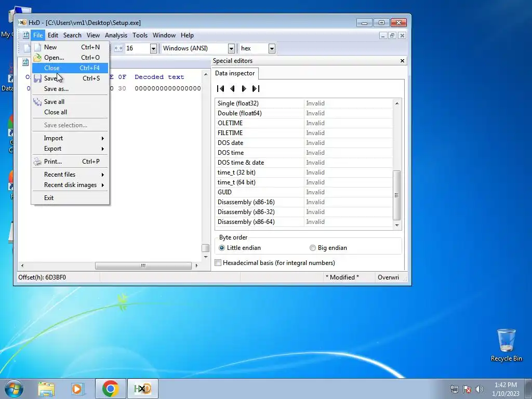Click hex view scroll right arrow

coord(196,265)
